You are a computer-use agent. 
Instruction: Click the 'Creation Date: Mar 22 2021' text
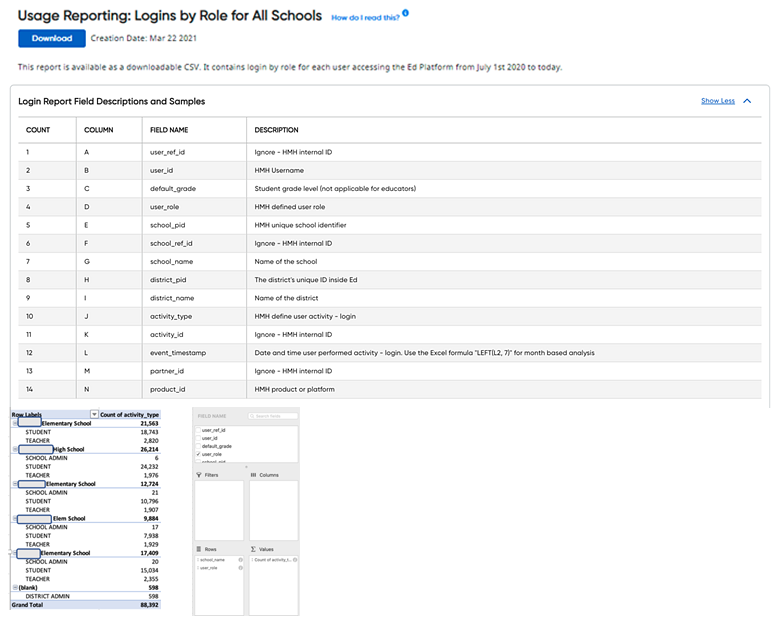click(144, 39)
